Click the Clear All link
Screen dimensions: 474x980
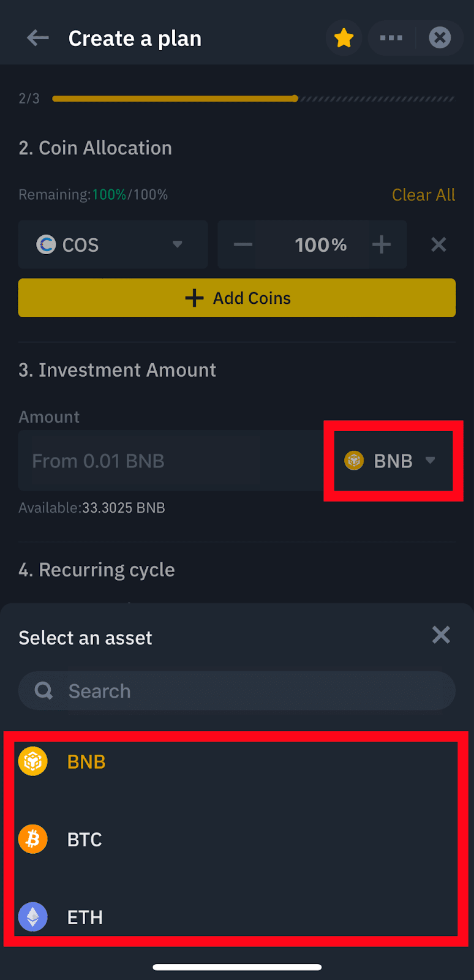pos(423,195)
